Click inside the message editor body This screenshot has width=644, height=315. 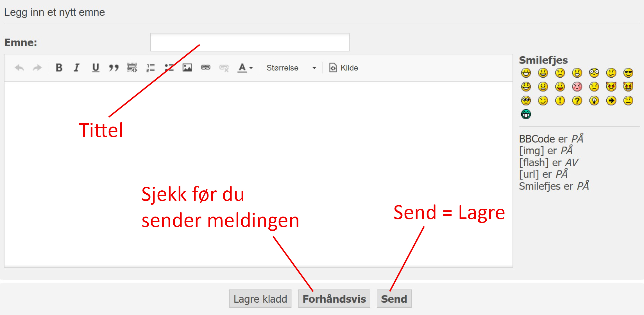(x=258, y=174)
